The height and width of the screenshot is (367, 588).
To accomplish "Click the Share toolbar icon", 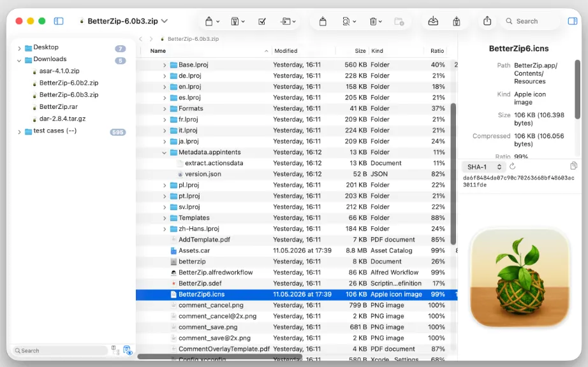I will (x=487, y=20).
